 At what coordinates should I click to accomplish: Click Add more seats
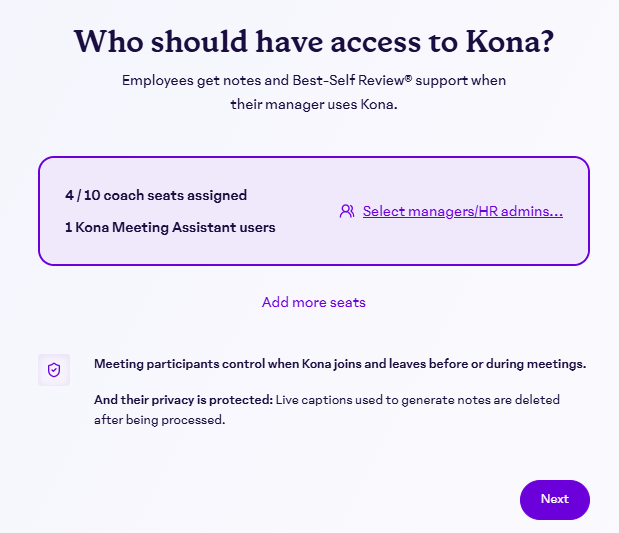(x=313, y=302)
